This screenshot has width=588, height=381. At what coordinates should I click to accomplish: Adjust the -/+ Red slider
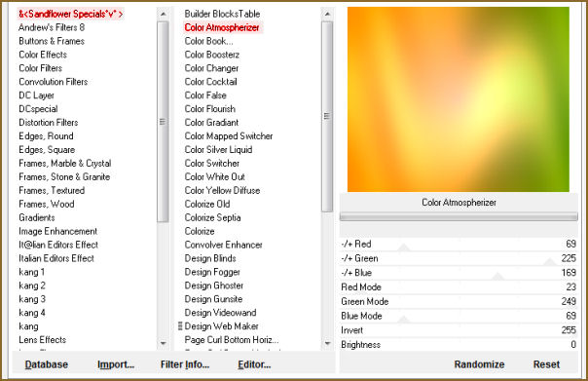click(459, 244)
